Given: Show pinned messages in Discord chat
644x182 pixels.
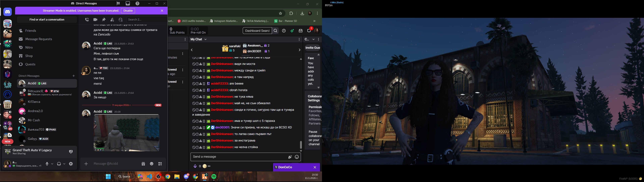Looking at the screenshot, I should (x=104, y=19).
